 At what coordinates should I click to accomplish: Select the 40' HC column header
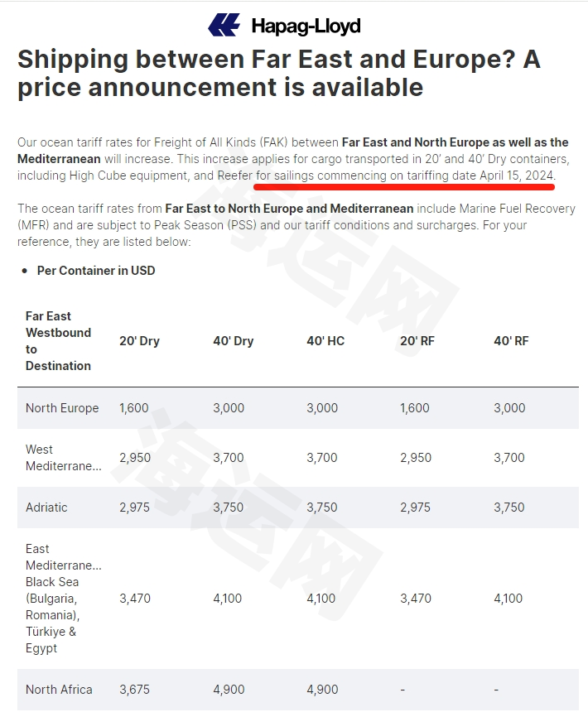[325, 341]
